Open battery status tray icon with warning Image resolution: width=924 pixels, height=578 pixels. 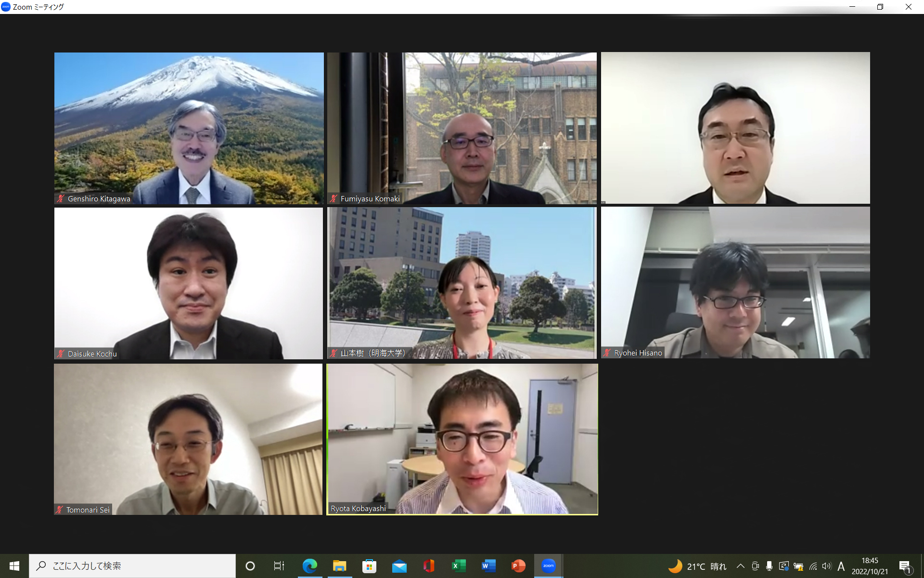point(798,566)
